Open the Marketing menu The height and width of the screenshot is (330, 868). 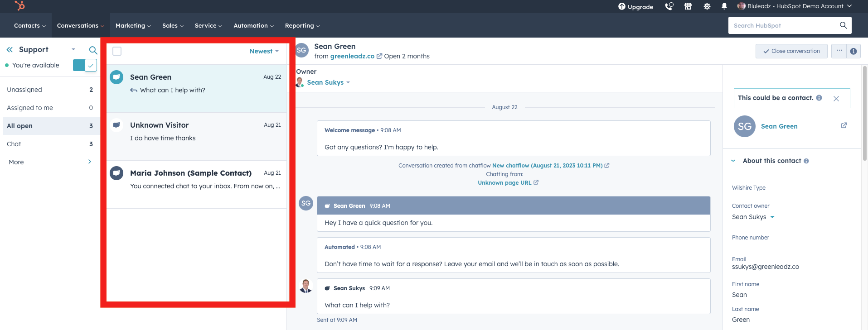coord(133,25)
